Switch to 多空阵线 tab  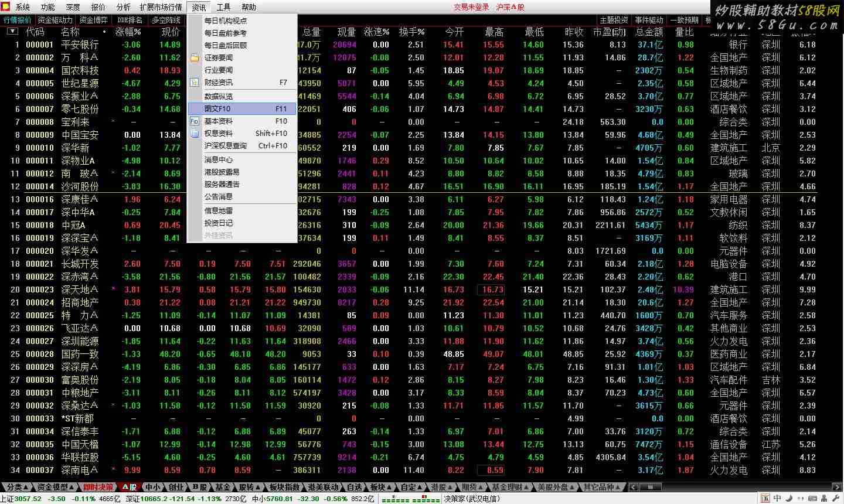click(166, 20)
